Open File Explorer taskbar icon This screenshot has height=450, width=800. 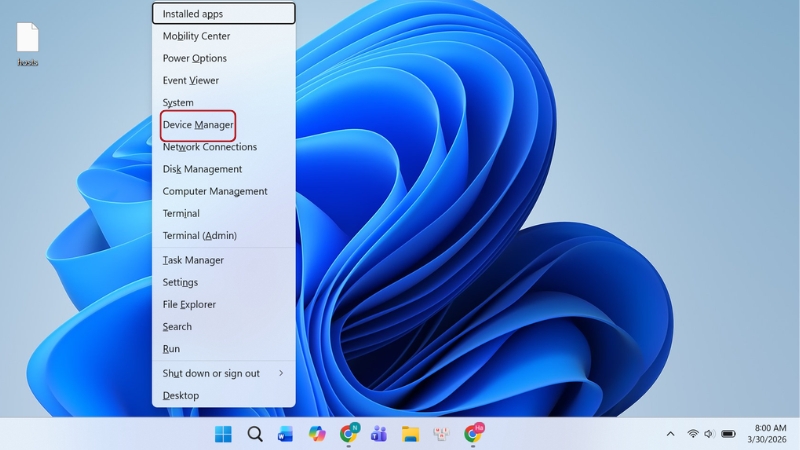(x=410, y=434)
